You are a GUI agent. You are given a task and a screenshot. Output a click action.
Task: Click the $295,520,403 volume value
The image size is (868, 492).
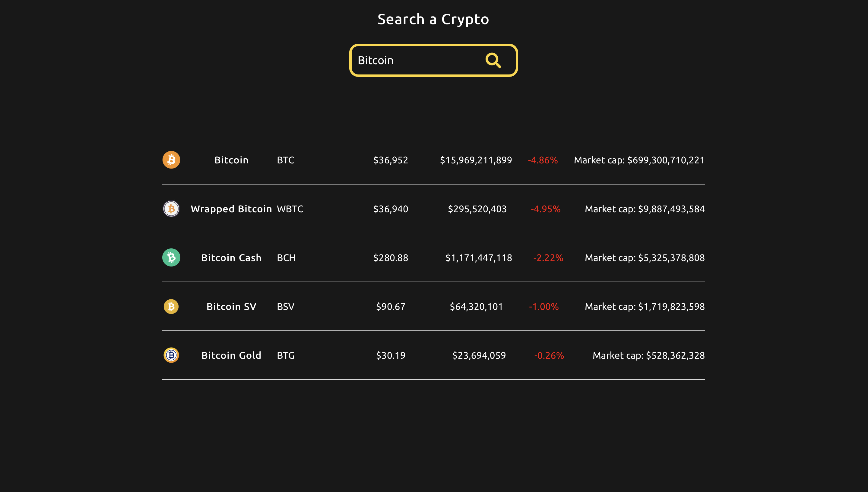click(x=478, y=209)
